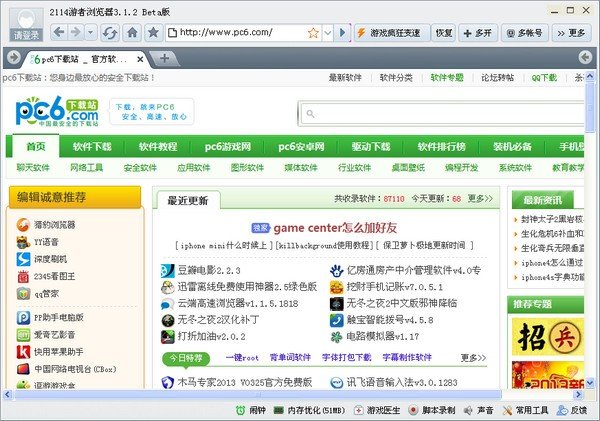Image resolution: width=600 pixels, height=421 pixels.
Task: Click the login avatar 请登录
Action: [x=26, y=24]
